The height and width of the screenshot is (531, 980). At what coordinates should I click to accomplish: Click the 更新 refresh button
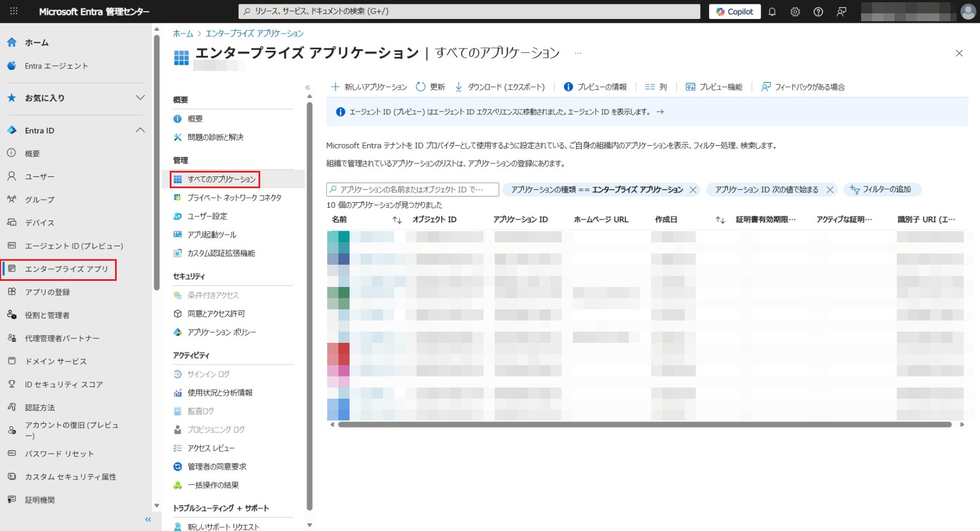pos(431,87)
